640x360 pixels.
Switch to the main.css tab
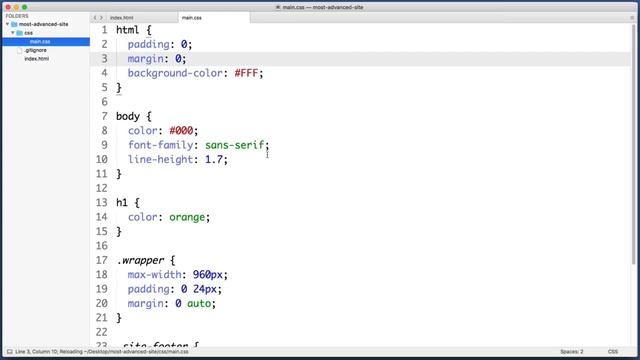coord(192,18)
